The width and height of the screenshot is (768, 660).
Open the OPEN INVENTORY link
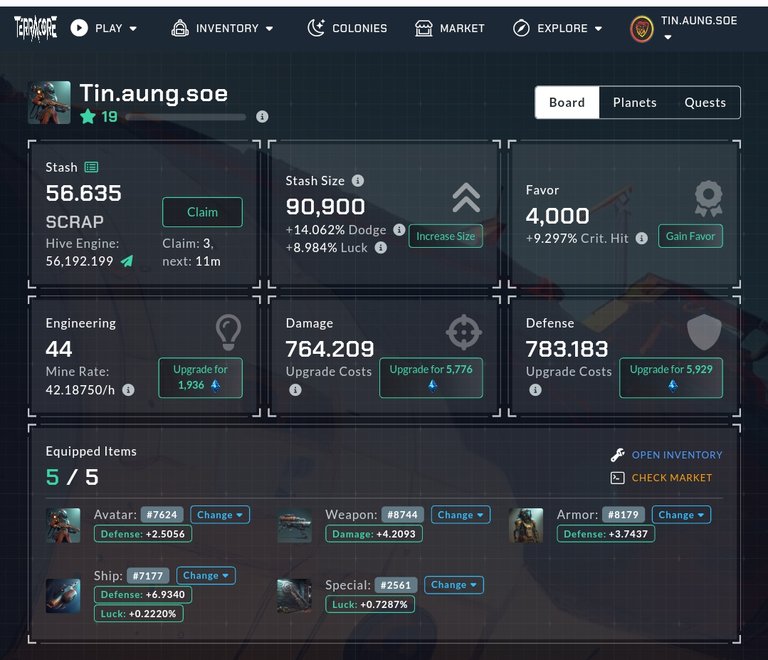tap(676, 455)
